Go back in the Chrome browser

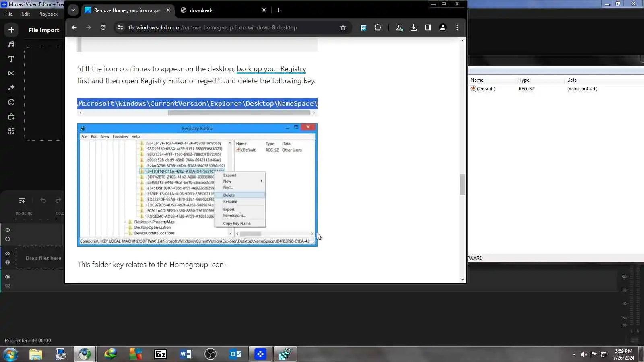coord(74,27)
